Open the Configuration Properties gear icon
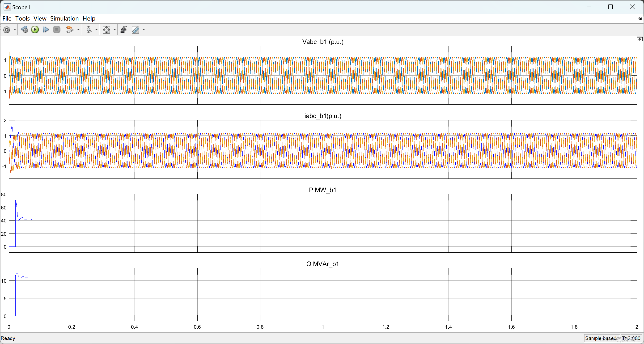644x344 pixels. coord(7,30)
